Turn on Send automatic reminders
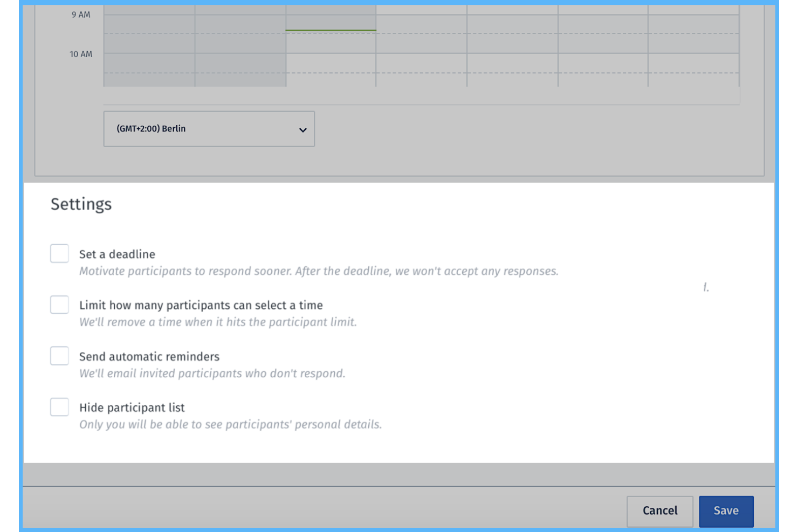 59,356
